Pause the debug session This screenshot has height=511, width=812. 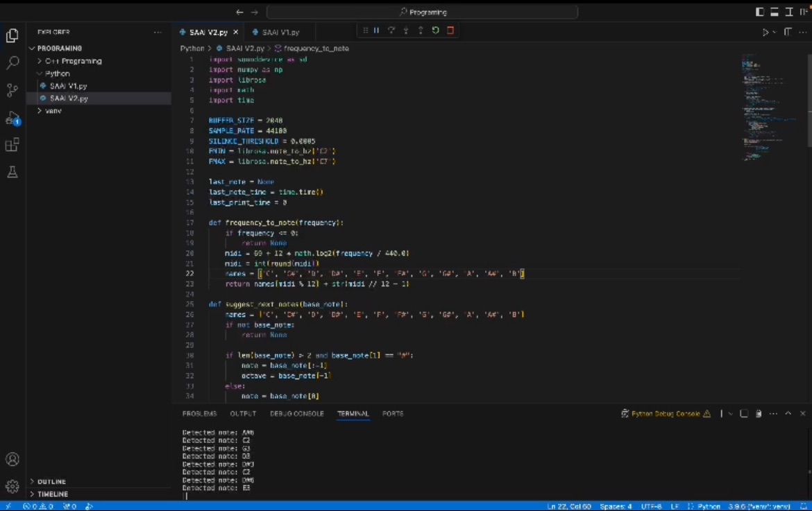coord(376,31)
